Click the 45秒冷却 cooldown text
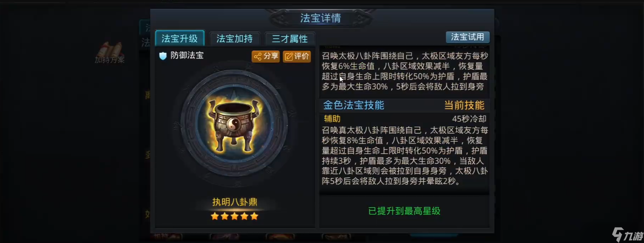 (x=469, y=119)
